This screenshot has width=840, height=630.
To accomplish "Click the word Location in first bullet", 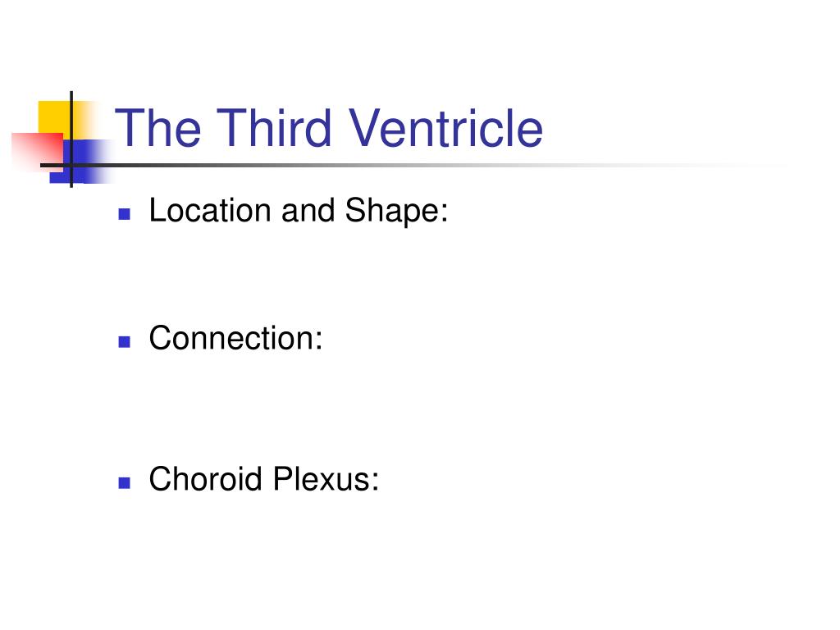I will [210, 210].
